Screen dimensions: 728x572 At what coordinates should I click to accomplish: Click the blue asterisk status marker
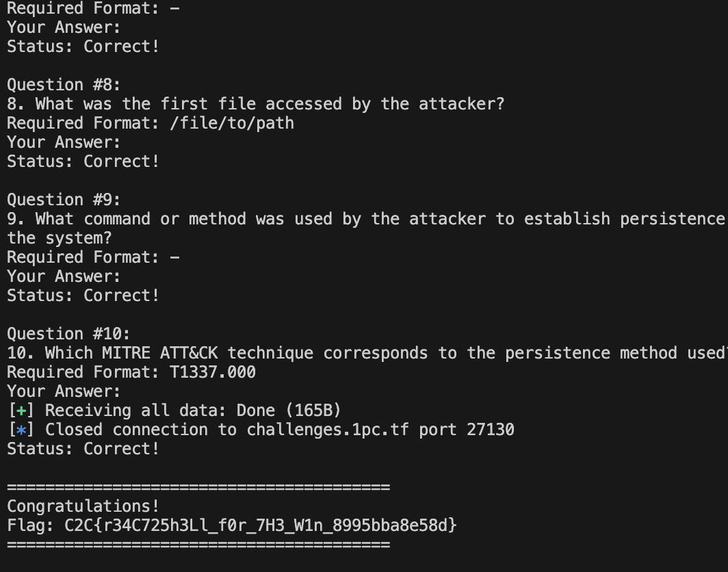pos(21,430)
